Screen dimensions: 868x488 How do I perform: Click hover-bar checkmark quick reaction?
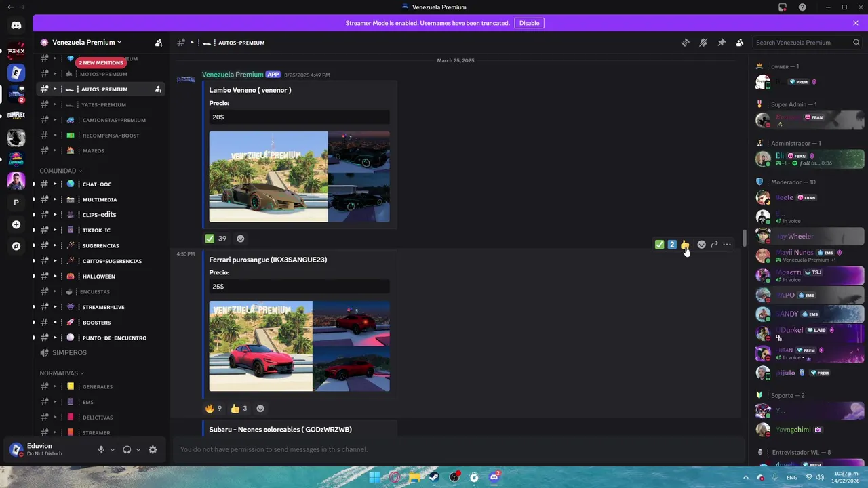click(659, 245)
